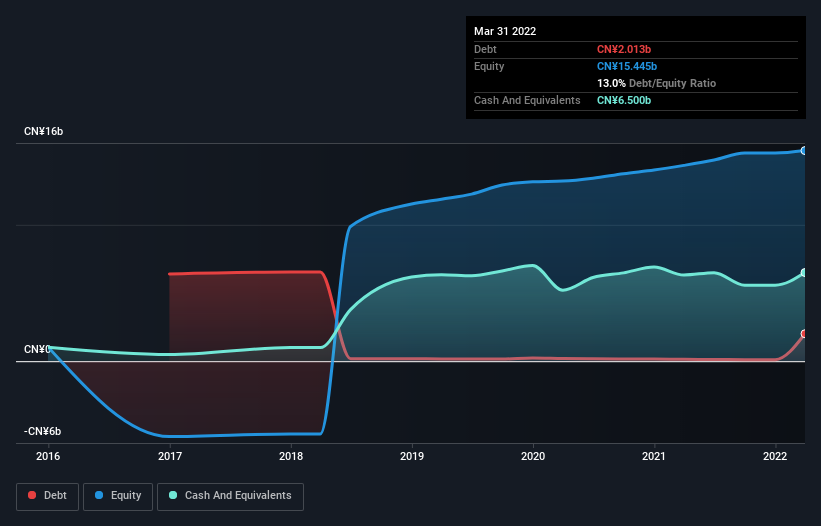Viewport: 821px width, 526px height.
Task: Click the teal Cash legend dot
Action: (173, 495)
